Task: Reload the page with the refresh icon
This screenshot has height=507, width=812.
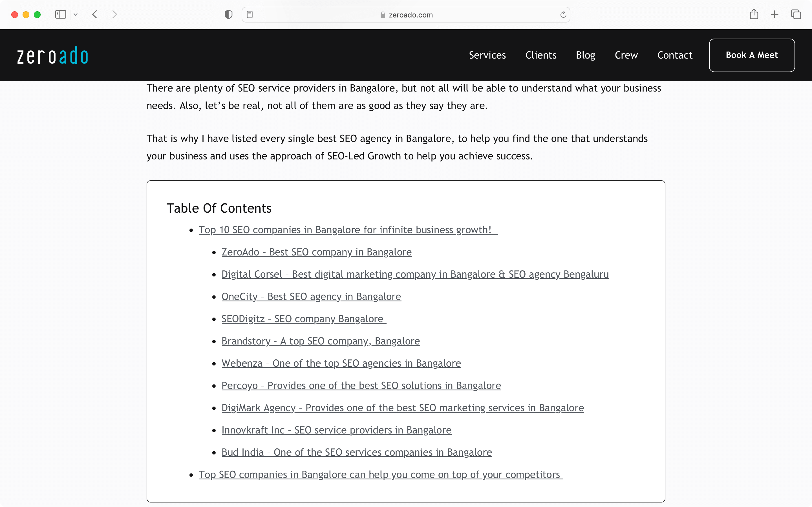Action: tap(563, 14)
